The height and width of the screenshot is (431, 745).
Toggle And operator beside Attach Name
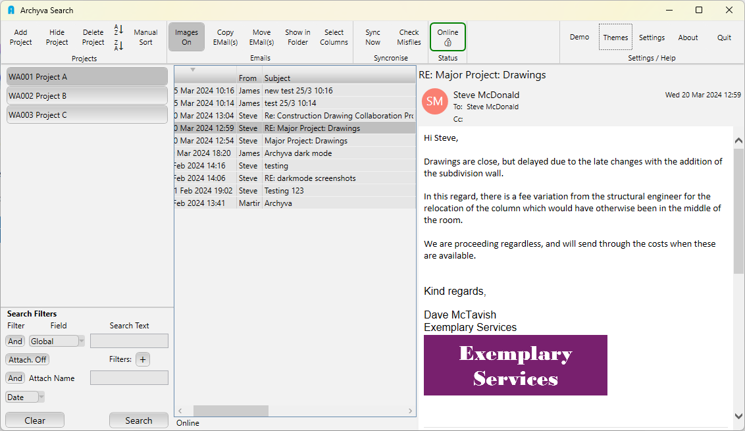(15, 378)
